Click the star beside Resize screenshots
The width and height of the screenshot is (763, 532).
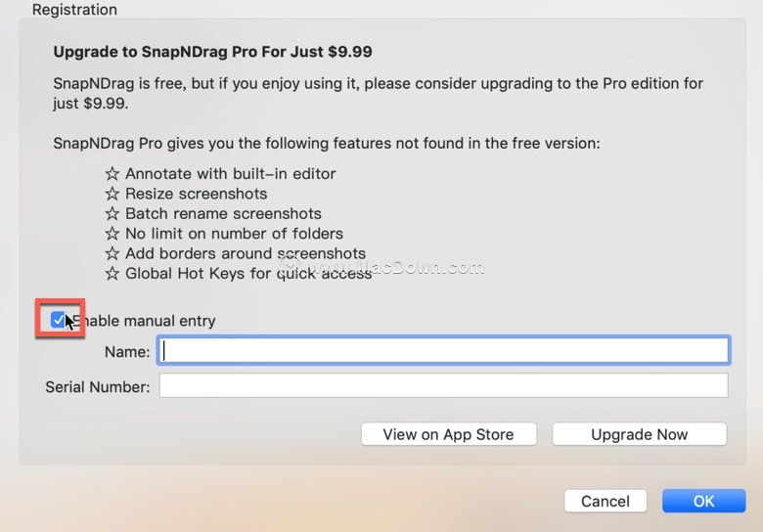pyautogui.click(x=112, y=194)
